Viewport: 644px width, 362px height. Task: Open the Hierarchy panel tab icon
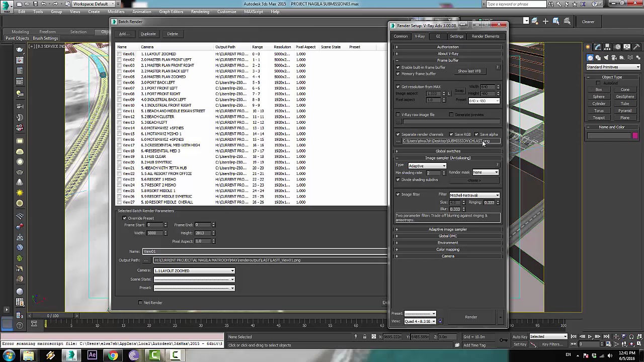[x=607, y=47]
